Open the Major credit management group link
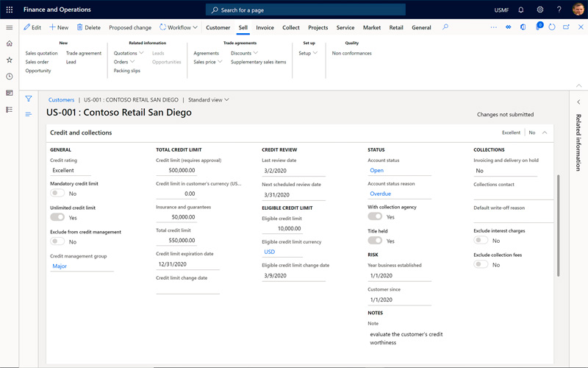 [x=60, y=266]
